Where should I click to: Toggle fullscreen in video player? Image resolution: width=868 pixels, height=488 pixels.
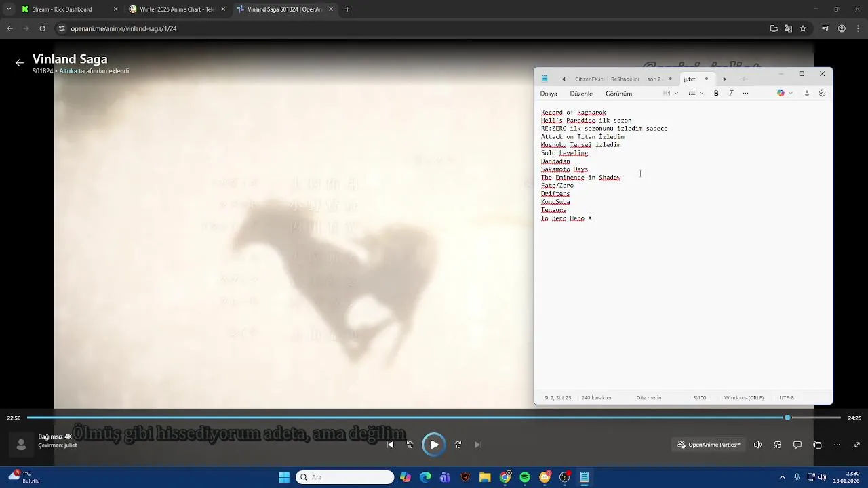[857, 445]
